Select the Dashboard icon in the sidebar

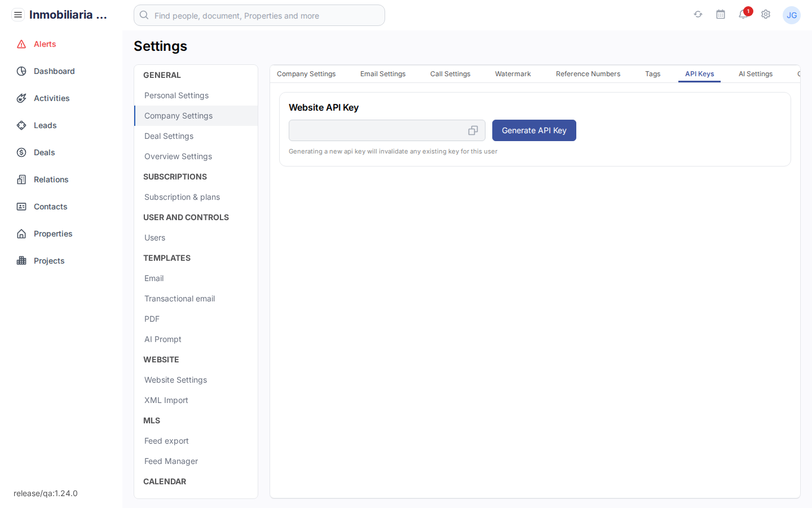pyautogui.click(x=21, y=71)
